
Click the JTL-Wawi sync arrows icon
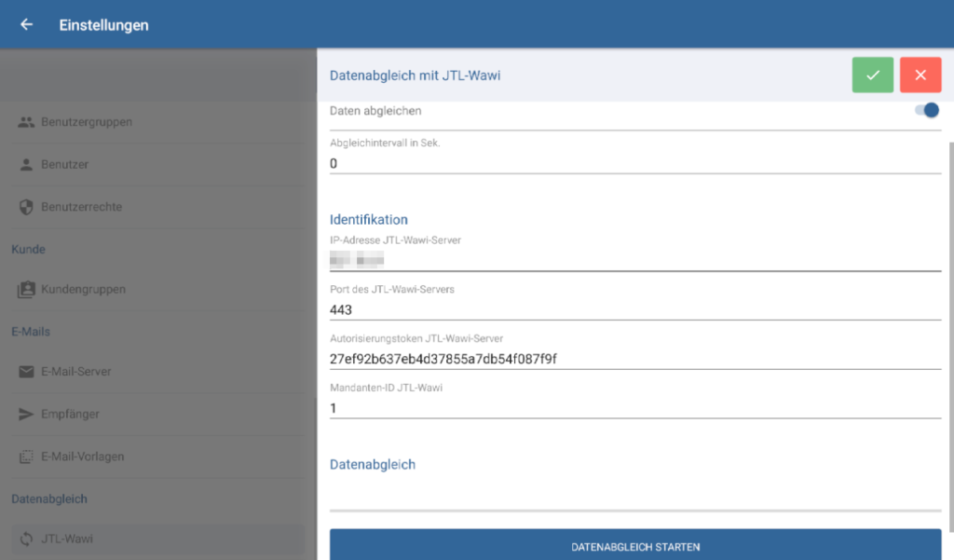tap(28, 539)
